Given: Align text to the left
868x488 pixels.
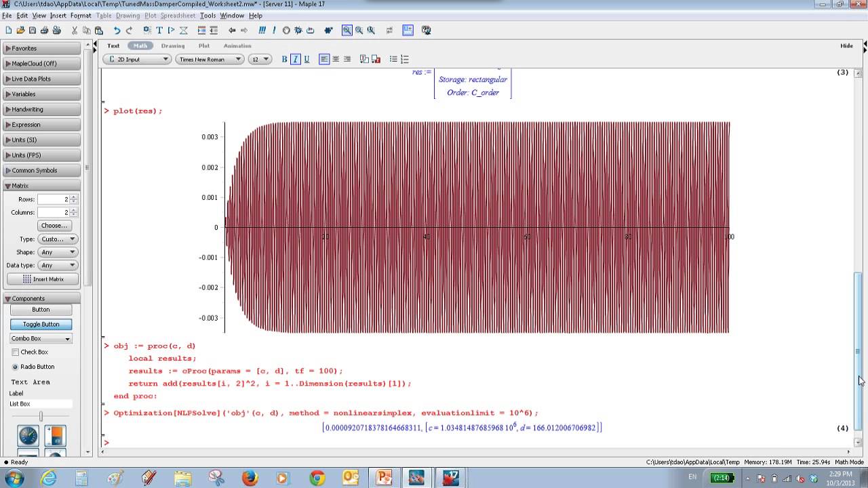Looking at the screenshot, I should [x=324, y=59].
